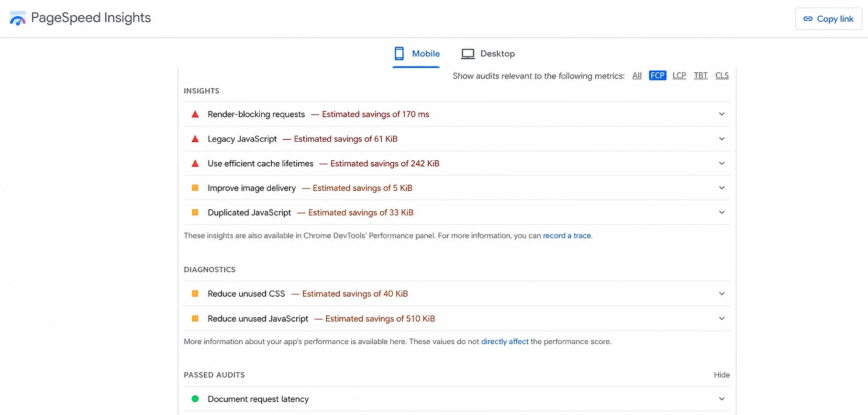868x415 pixels.
Task: Click the mobile phone icon
Action: 399,53
